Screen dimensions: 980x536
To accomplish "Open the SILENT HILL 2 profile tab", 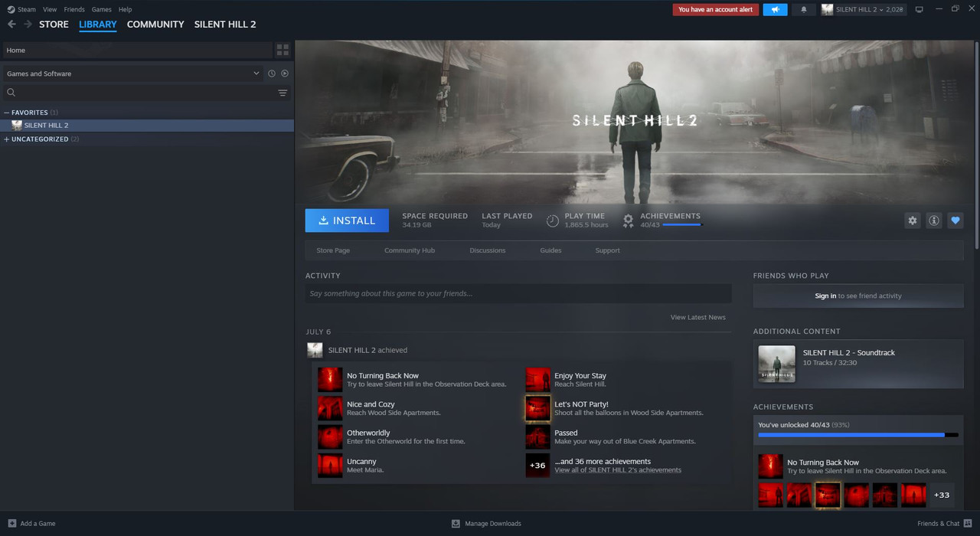I will (225, 25).
